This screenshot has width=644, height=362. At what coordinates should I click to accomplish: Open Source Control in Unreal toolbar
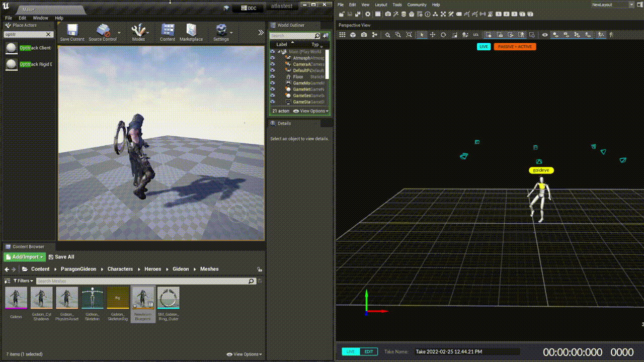[103, 32]
